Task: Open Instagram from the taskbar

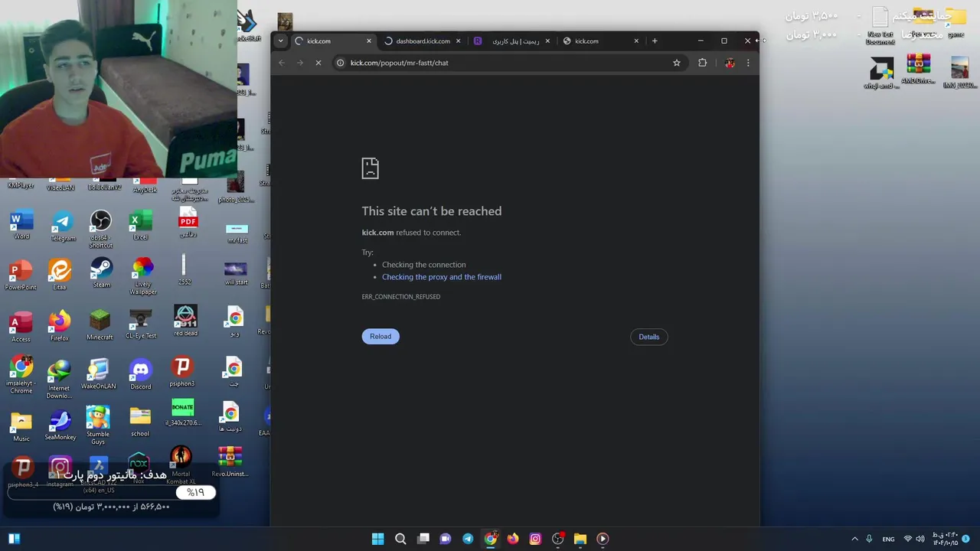Action: click(535, 539)
